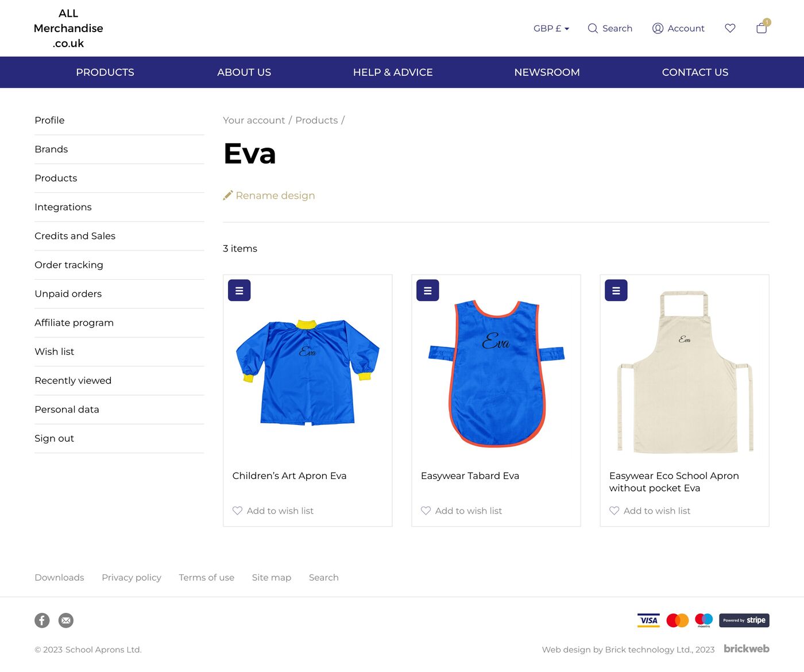This screenshot has width=804, height=672.
Task: Expand menu on Children's Art Apron card
Action: tap(239, 291)
